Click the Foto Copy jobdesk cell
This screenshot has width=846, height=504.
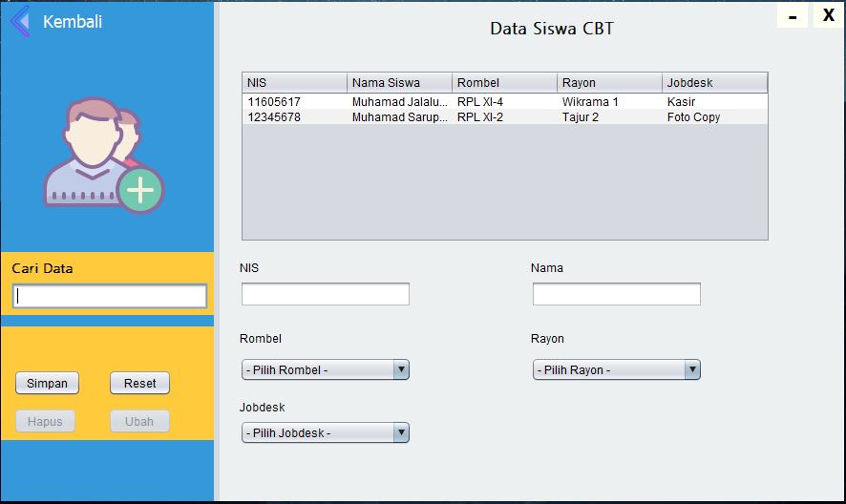click(715, 117)
